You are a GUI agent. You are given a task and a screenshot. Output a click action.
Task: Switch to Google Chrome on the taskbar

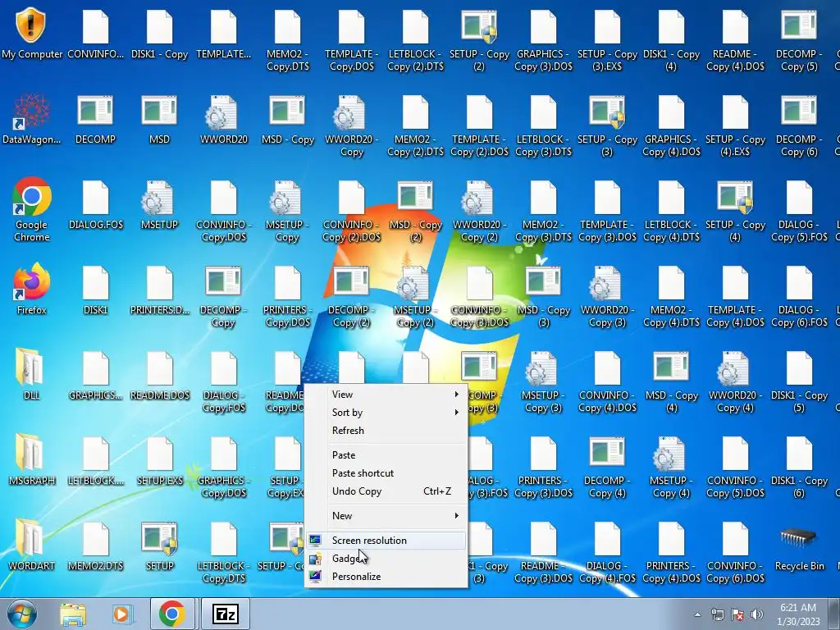pyautogui.click(x=172, y=614)
